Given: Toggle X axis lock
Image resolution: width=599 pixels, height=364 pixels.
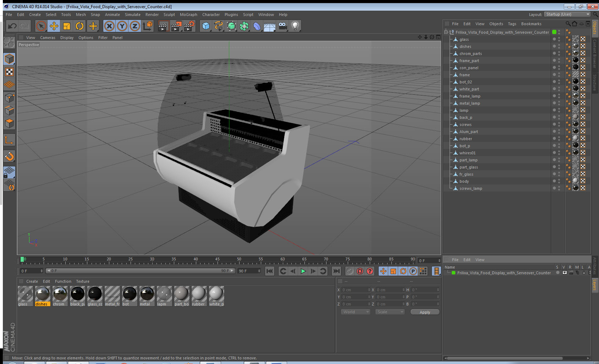Looking at the screenshot, I should coord(109,26).
